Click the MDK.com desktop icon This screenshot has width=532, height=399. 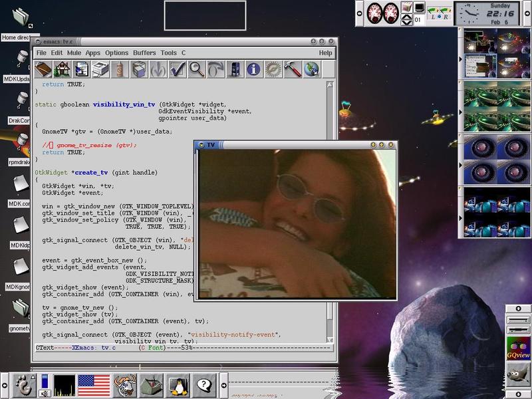21,184
